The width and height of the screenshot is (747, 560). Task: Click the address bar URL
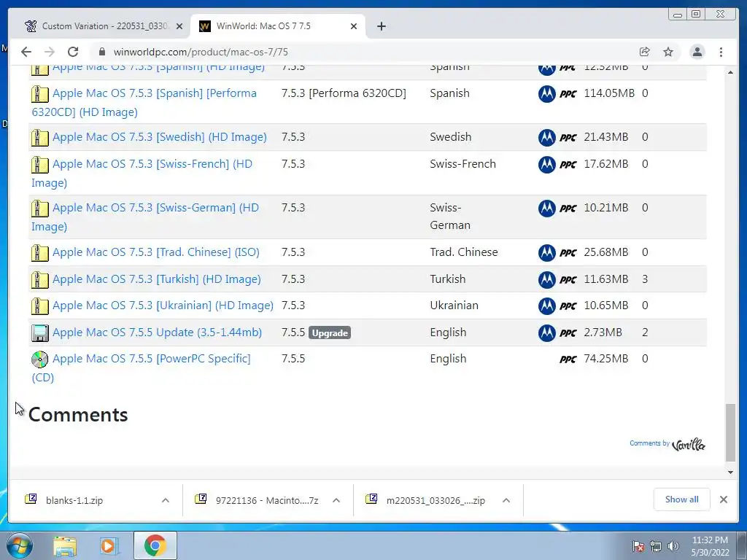coord(201,52)
